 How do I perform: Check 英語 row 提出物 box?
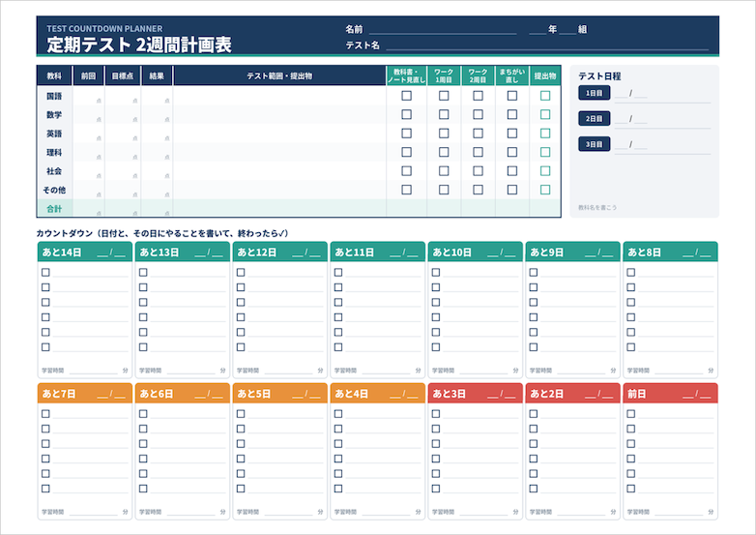point(545,134)
